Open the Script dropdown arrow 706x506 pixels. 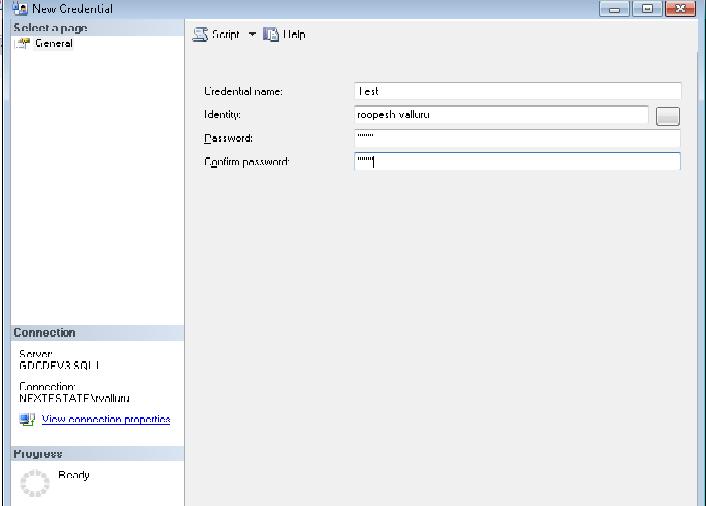coord(252,34)
